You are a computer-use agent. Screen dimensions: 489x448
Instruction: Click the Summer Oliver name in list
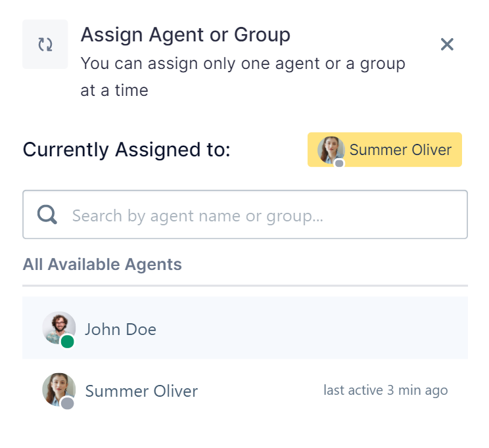tap(141, 391)
